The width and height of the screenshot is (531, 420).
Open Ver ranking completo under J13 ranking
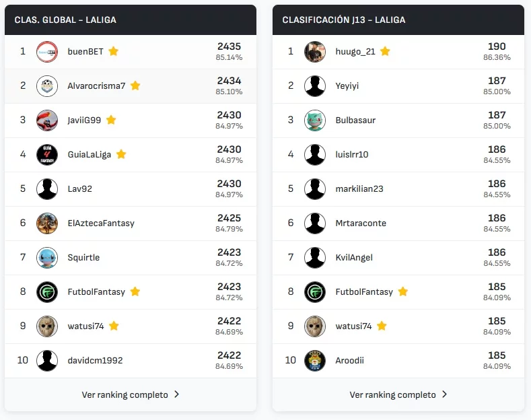(392, 394)
